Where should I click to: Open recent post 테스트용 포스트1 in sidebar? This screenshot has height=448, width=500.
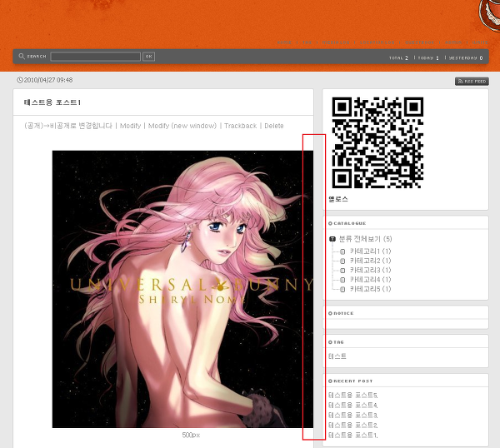[353, 435]
